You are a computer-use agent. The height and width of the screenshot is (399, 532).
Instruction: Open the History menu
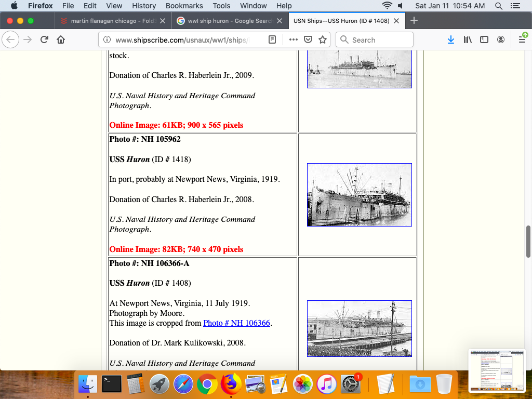tap(144, 6)
